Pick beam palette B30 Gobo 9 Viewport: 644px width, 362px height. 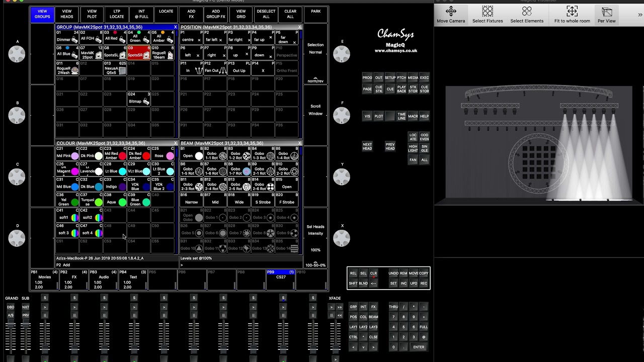coord(287,231)
